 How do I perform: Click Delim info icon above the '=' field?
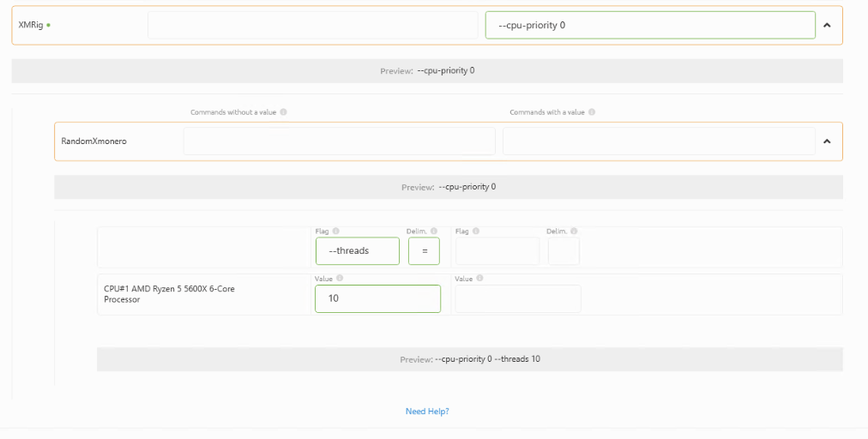click(433, 231)
